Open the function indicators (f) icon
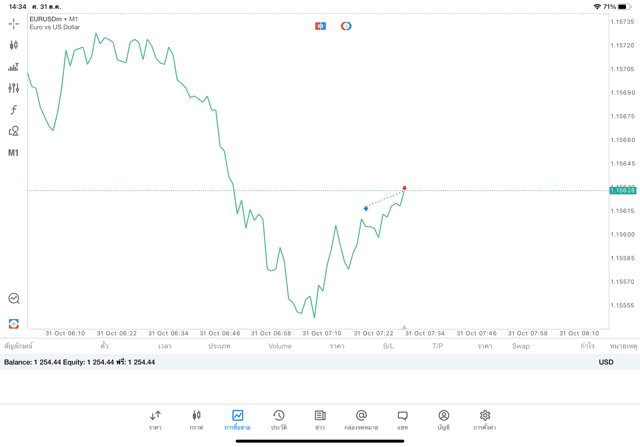640x447 pixels. click(13, 110)
